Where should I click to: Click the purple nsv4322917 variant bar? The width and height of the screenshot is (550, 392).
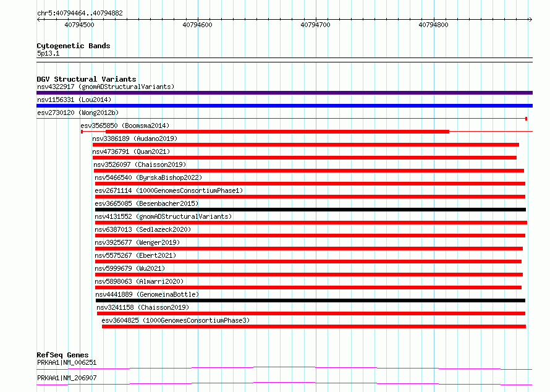click(x=284, y=93)
